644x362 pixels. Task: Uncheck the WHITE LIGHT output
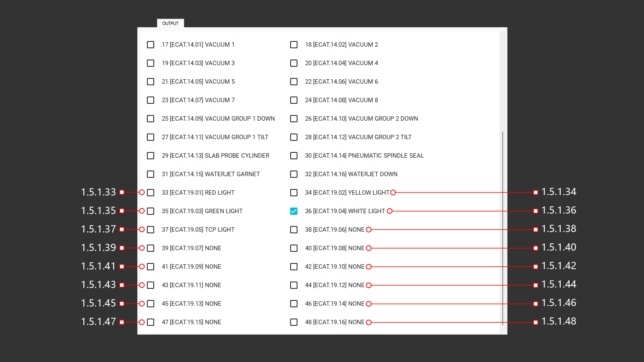(294, 211)
